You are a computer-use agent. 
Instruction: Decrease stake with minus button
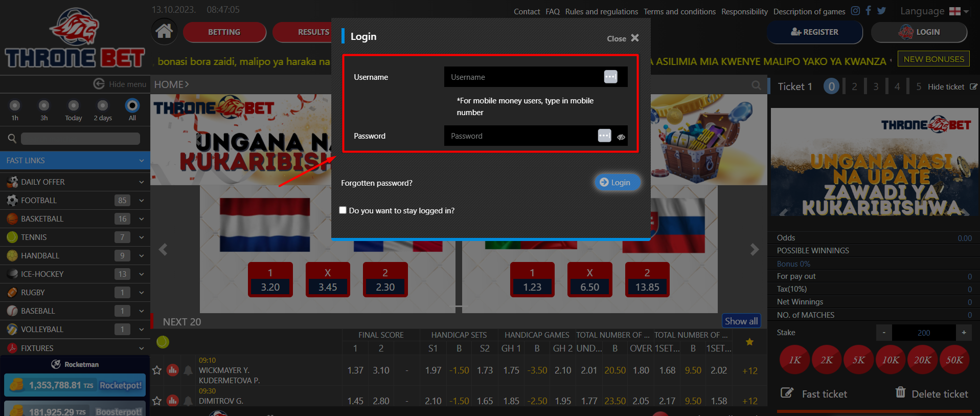884,333
